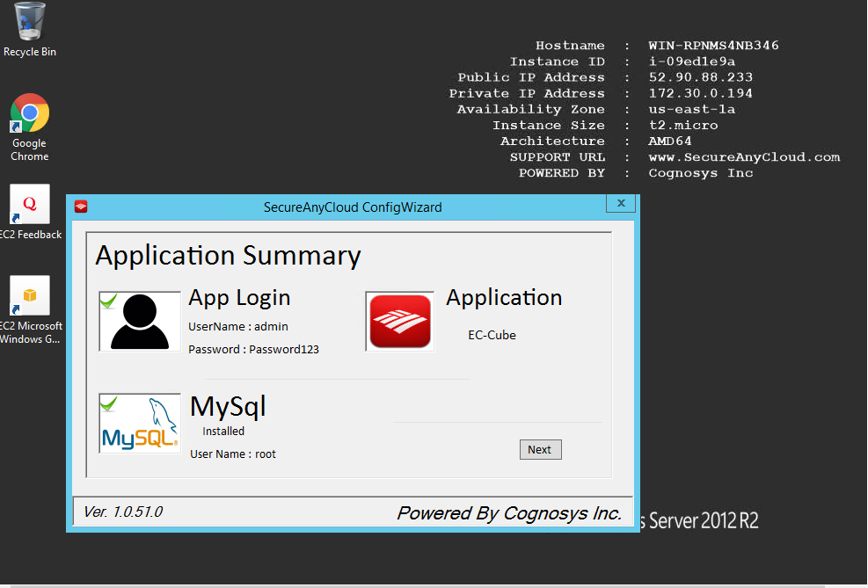Select the admin username value

click(270, 326)
